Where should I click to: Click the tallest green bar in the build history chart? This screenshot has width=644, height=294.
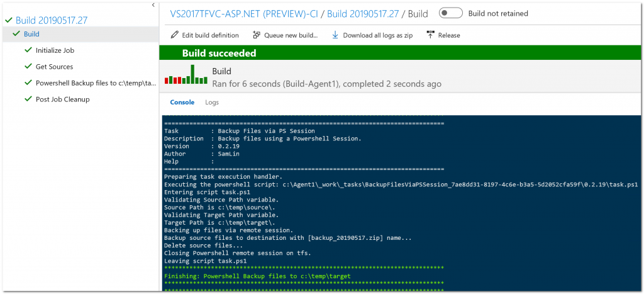pyautogui.click(x=192, y=74)
